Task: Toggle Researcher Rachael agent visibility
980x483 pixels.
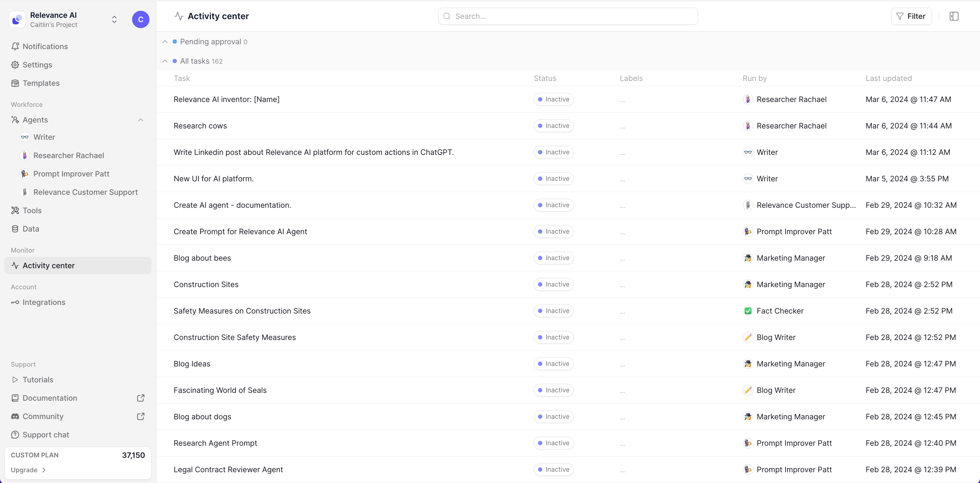Action: coord(69,155)
